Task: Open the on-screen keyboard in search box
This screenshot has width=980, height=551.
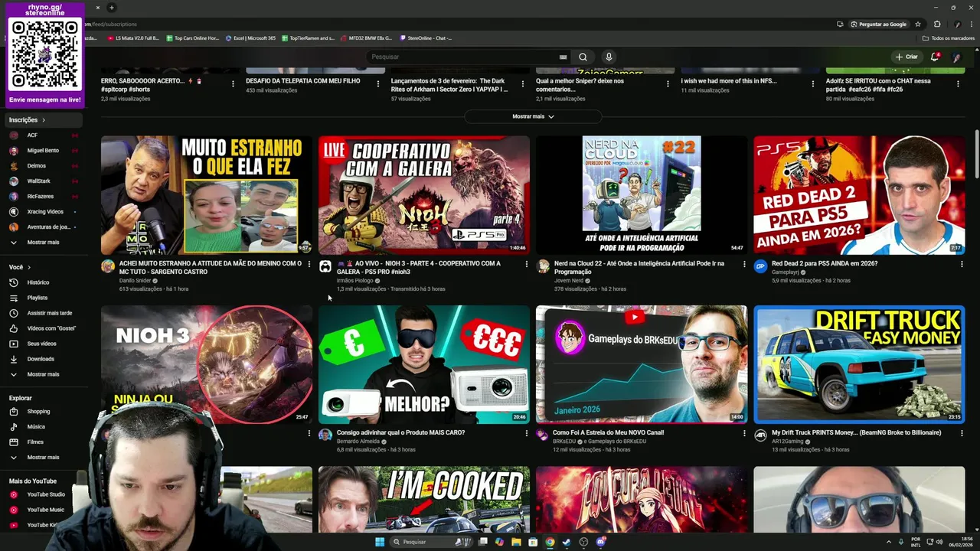Action: [x=563, y=57]
